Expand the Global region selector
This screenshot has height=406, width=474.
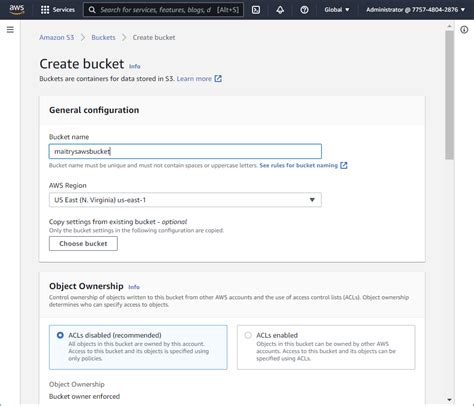pos(337,10)
